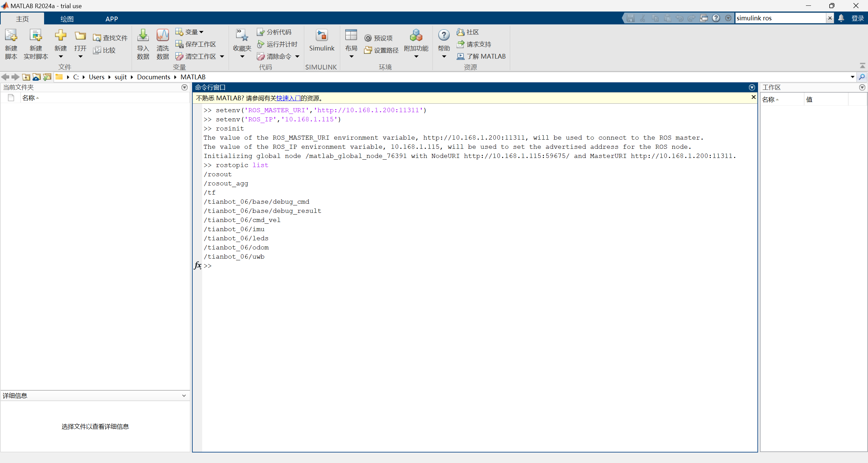Click /tianbot_06/odom topic text
The image size is (868, 463).
236,247
